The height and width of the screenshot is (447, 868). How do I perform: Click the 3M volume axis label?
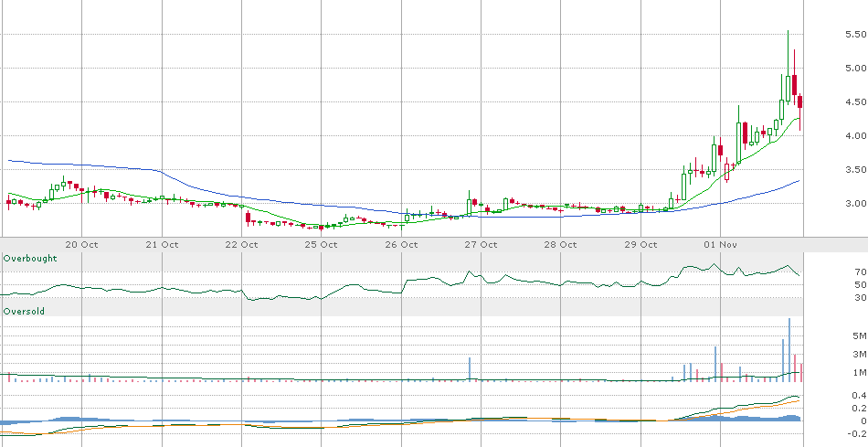(859, 354)
